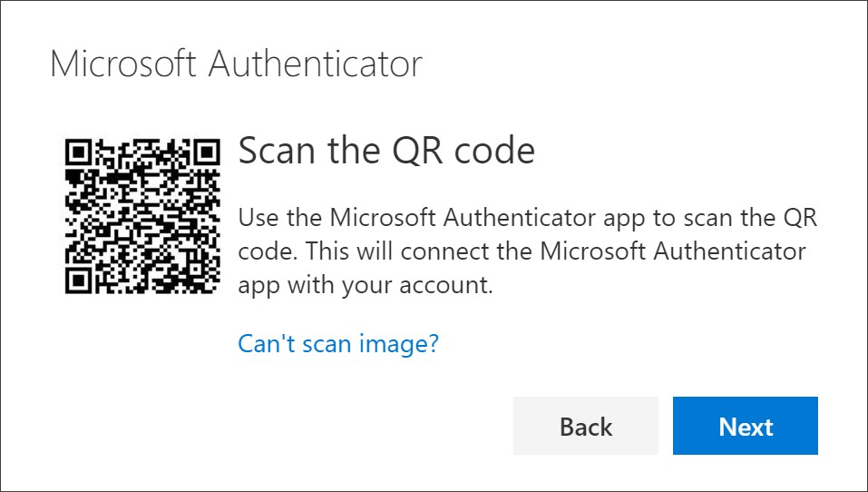Viewport: 868px width, 492px height.
Task: Click the word "Use" starting the description
Action: [x=256, y=218]
